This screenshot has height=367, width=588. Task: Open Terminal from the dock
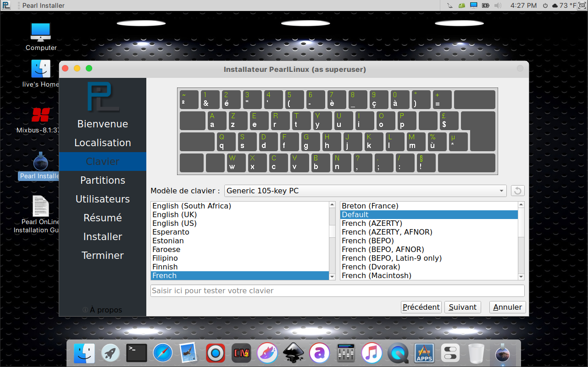point(136,353)
